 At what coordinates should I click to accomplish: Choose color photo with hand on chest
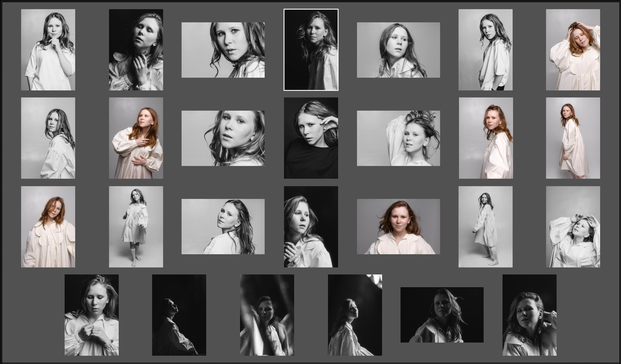[x=136, y=138]
